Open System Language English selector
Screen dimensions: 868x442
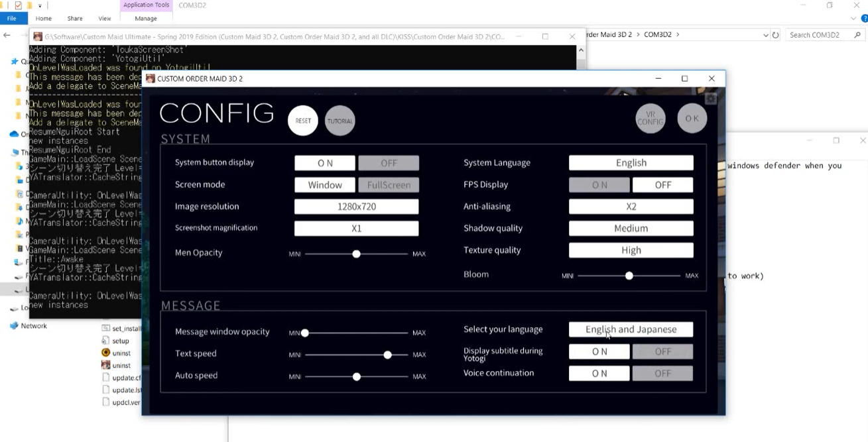(x=631, y=163)
